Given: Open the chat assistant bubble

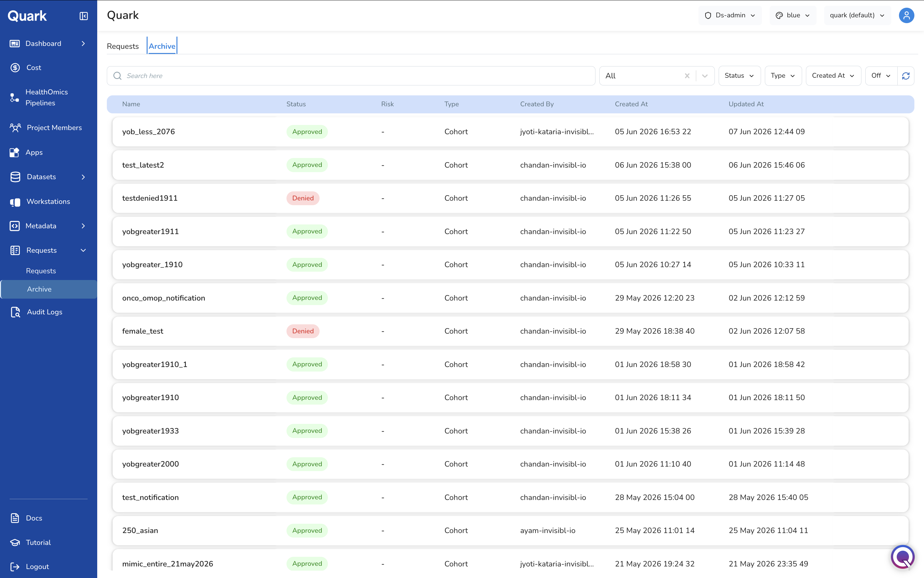Looking at the screenshot, I should pos(903,556).
